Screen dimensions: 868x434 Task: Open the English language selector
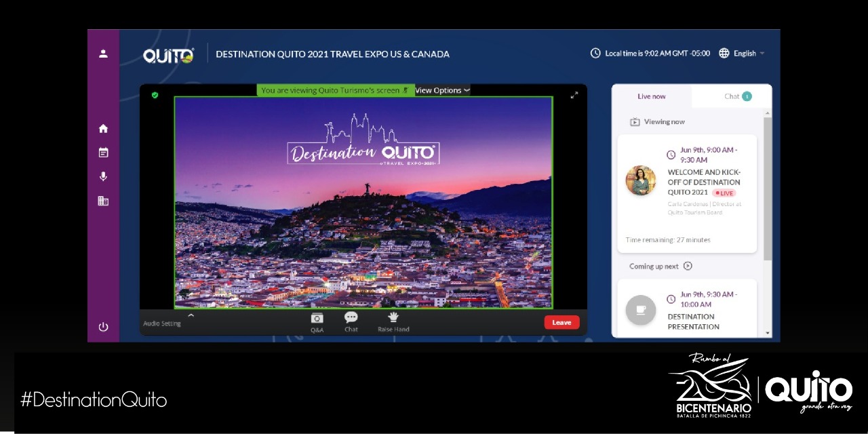coord(743,54)
